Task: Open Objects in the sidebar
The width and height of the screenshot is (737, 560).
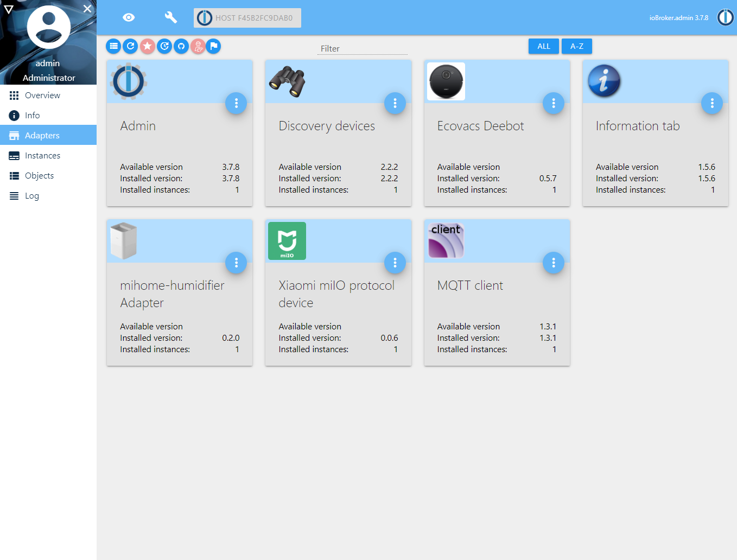Action: point(48,175)
